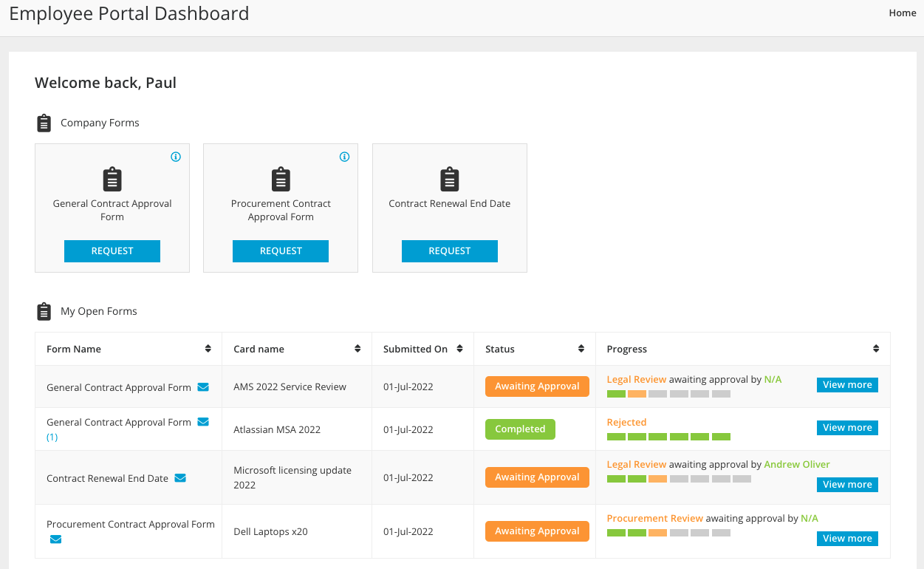Click envelope icon in Dell Laptops x20 row
Image resolution: width=924 pixels, height=569 pixels.
pos(55,539)
